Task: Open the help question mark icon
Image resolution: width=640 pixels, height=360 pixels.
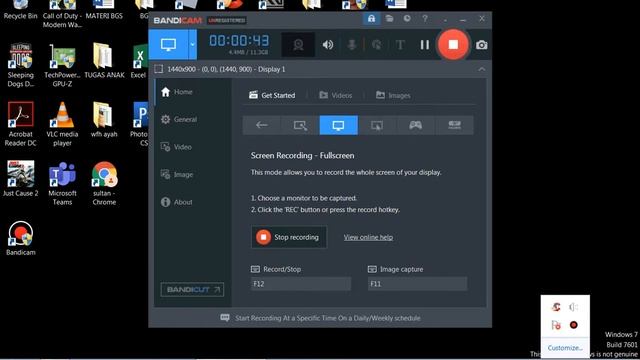Action: click(x=425, y=19)
